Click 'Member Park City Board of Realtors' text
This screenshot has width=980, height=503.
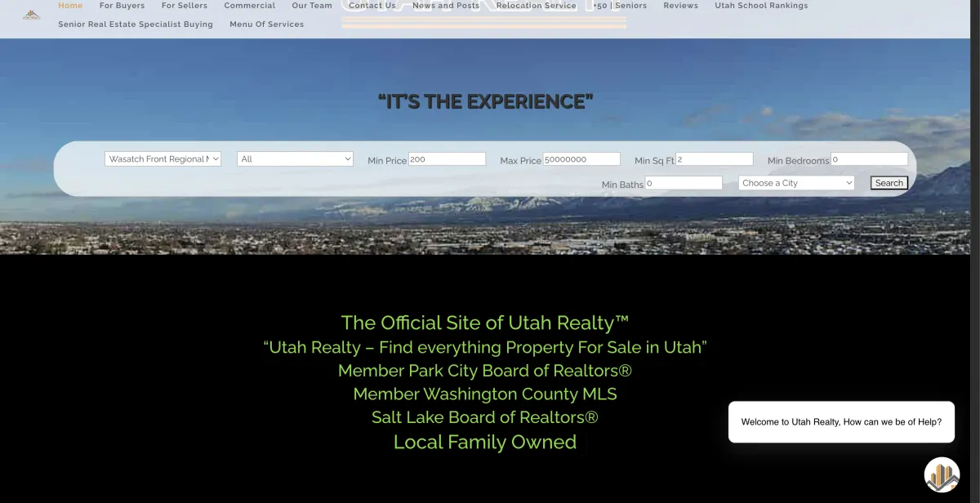(x=485, y=371)
